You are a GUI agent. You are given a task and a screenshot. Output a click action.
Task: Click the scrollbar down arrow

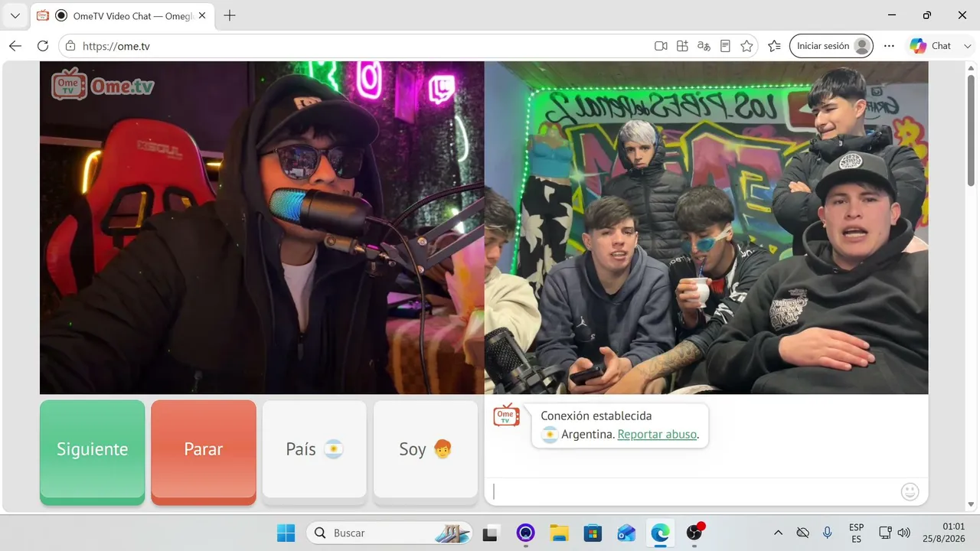click(972, 504)
